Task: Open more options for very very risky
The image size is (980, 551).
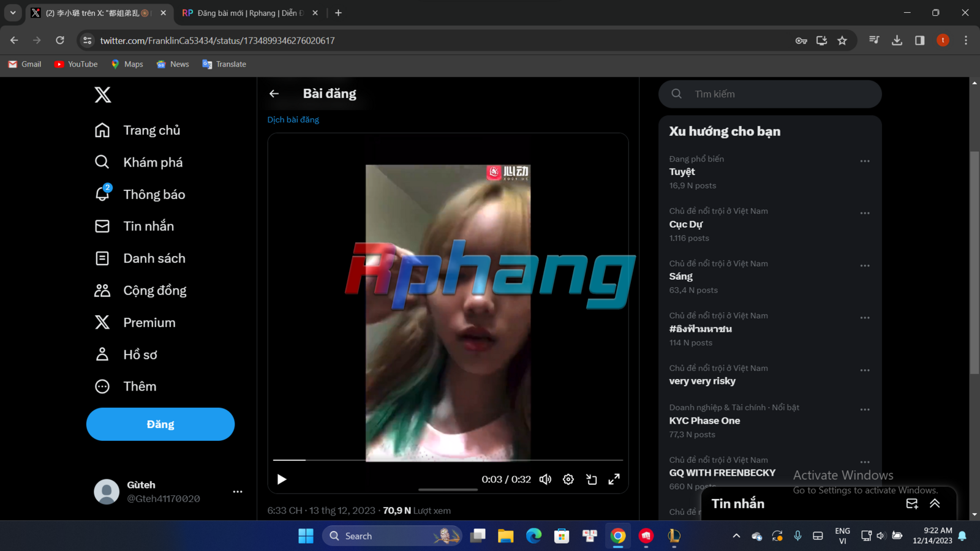Action: [865, 370]
